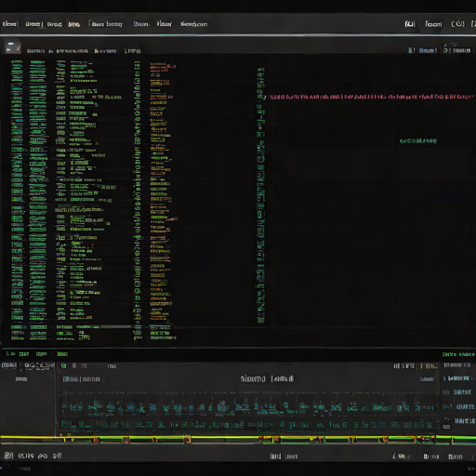Click the blue label in the editor header's right side
This screenshot has width=476, height=476.
428,50
